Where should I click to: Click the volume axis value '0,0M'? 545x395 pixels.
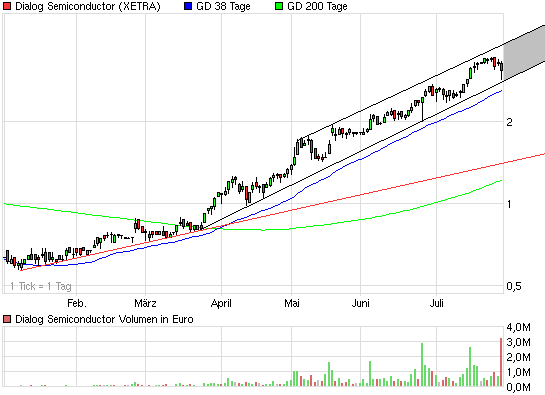pos(519,387)
